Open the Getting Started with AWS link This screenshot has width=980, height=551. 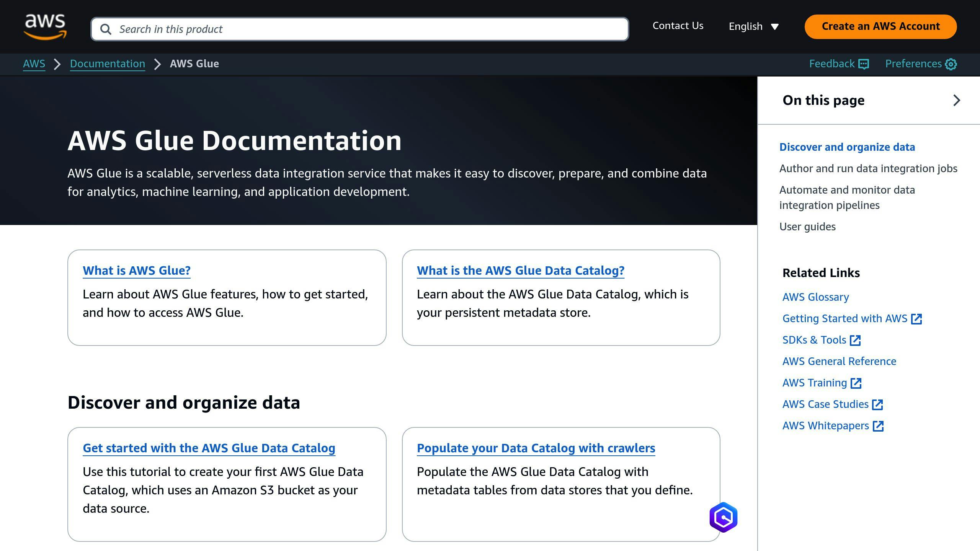[x=845, y=319]
